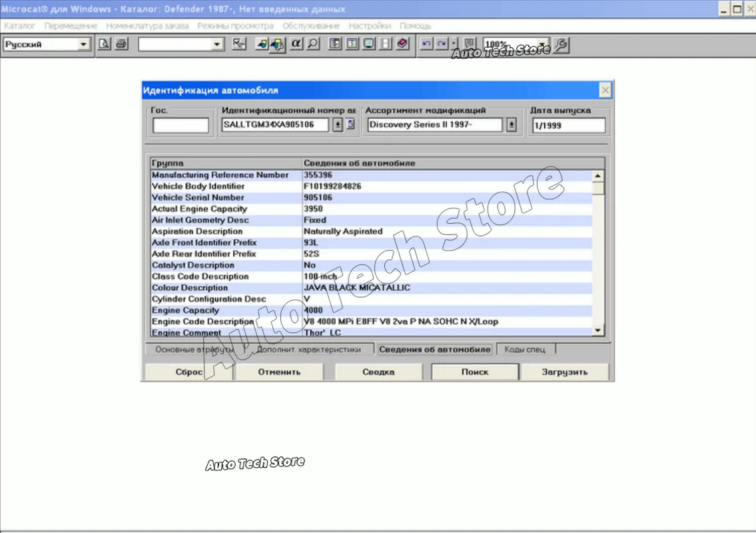The image size is (756, 533).
Task: Switch to Основные атрибуты tab
Action: (194, 349)
